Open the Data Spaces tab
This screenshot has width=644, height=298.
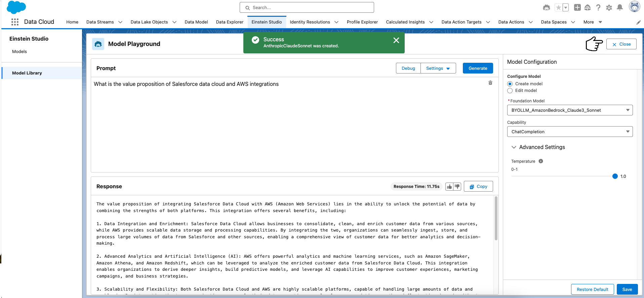click(x=554, y=22)
